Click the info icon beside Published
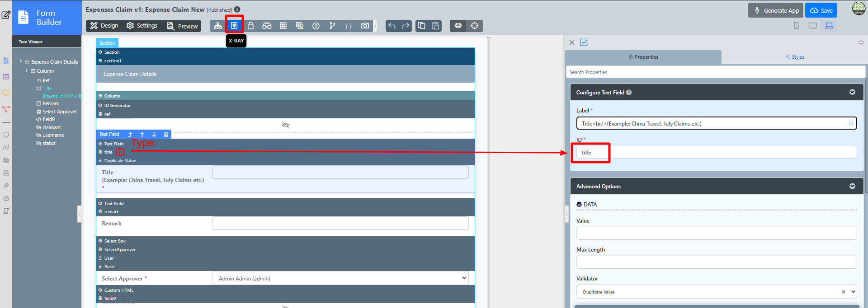 [x=237, y=9]
